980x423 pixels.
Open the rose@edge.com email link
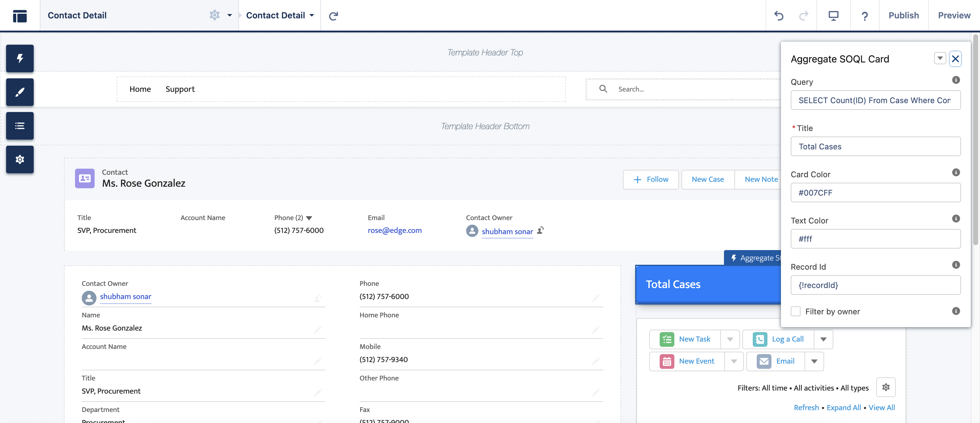(x=394, y=230)
